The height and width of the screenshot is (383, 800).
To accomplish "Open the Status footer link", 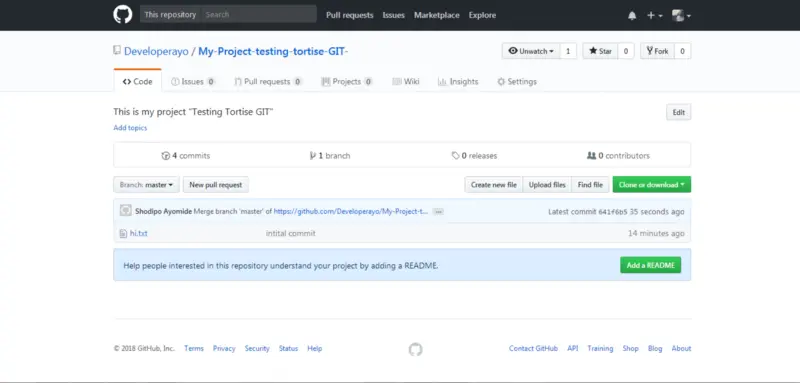I will click(288, 348).
